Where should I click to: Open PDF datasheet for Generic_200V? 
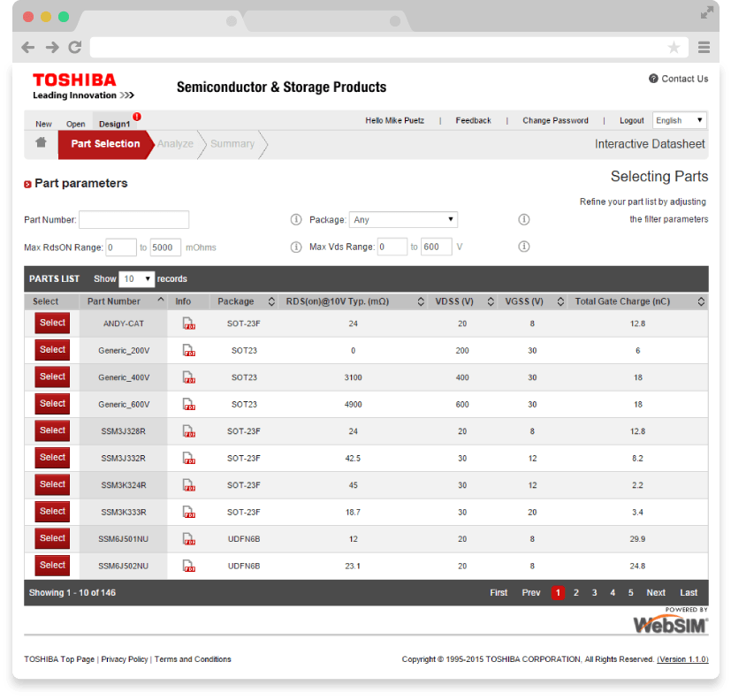pyautogui.click(x=189, y=351)
